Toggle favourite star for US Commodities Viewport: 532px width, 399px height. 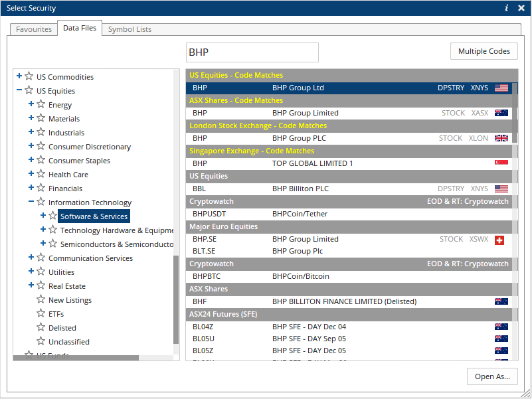(29, 76)
